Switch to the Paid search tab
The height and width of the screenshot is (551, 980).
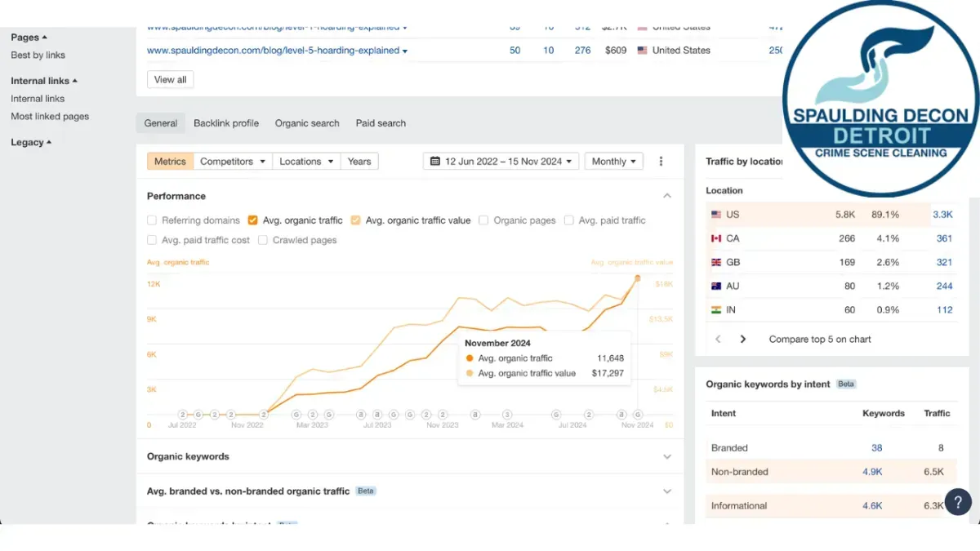(x=381, y=123)
